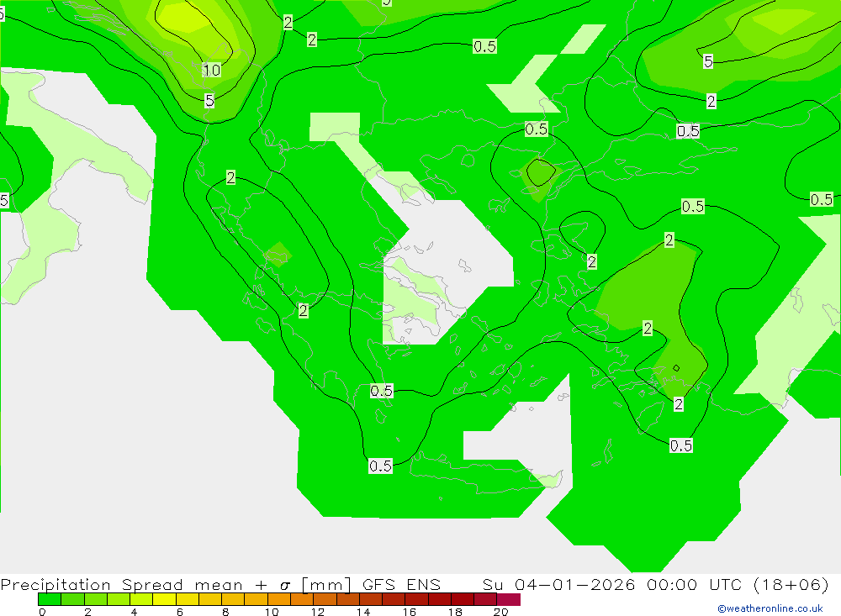This screenshot has height=616, width=841.
Task: Click legend scale number 6
Action: click(x=180, y=612)
